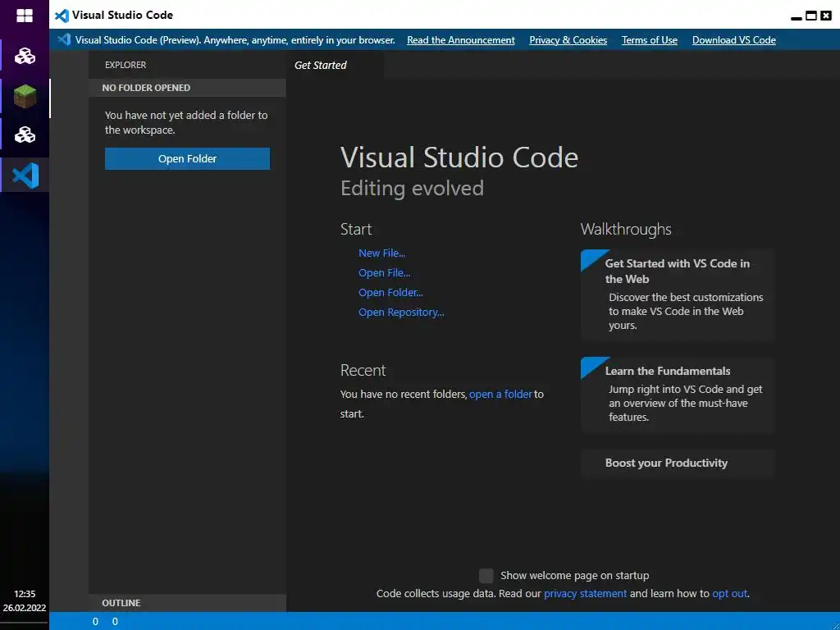Click the 12:35 clock in the taskbar

[25, 594]
